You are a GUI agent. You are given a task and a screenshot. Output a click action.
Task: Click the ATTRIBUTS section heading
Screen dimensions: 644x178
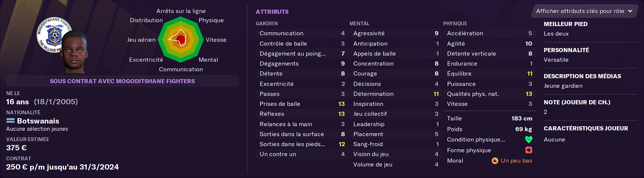[x=272, y=12]
